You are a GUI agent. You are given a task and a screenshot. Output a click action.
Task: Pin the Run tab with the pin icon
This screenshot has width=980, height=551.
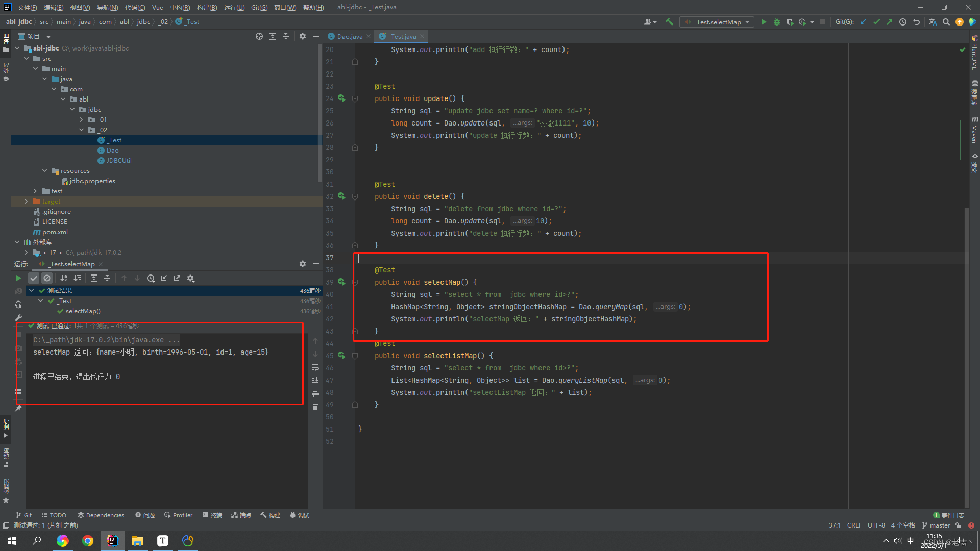pyautogui.click(x=18, y=408)
